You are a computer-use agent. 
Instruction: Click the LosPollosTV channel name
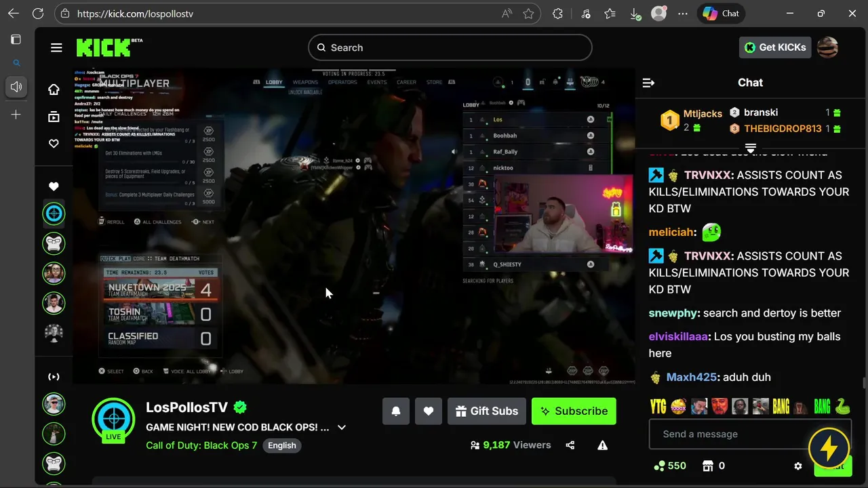pyautogui.click(x=186, y=407)
